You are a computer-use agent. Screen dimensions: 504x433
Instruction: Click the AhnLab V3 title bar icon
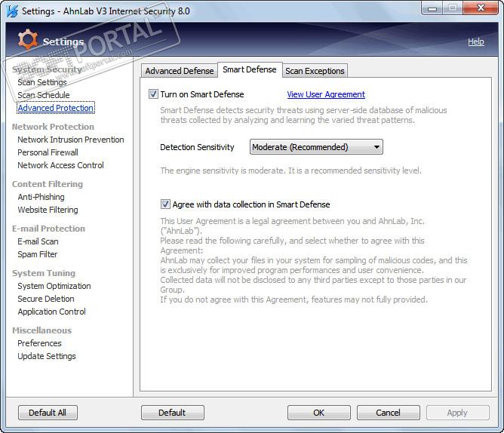tap(12, 11)
